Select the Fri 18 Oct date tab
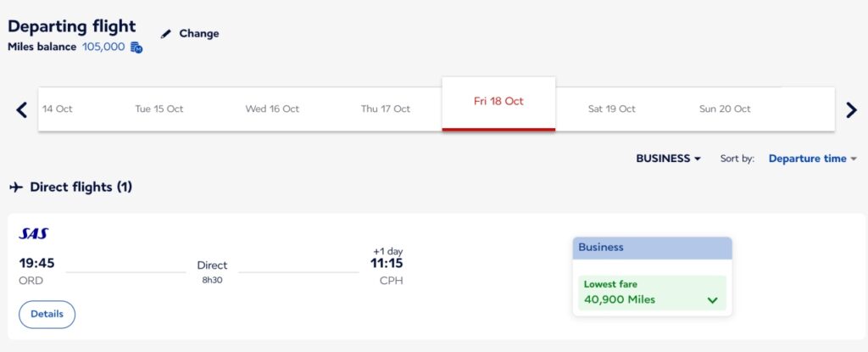The height and width of the screenshot is (352, 868). tap(498, 103)
